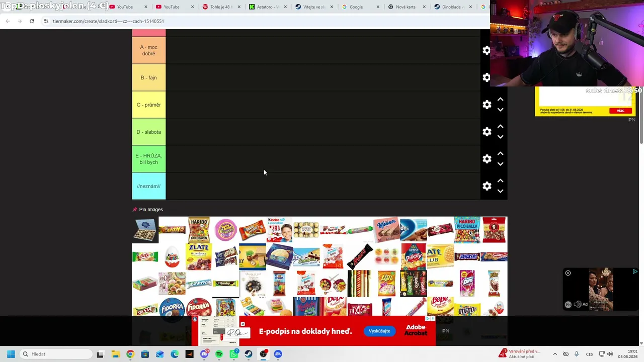The image size is (644, 362).
Task: Open settings gear for D - slabota tier
Action: click(487, 132)
